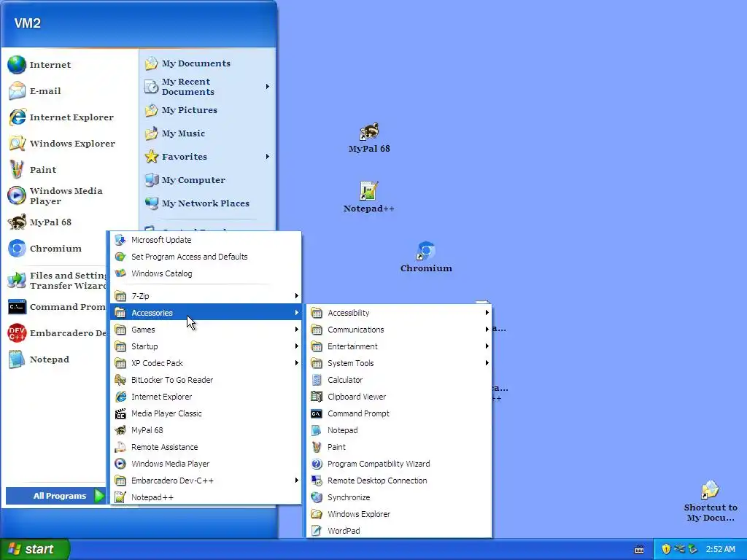Open Internet Explorer in All Programs list
This screenshot has height=560, width=747.
click(x=206, y=397)
